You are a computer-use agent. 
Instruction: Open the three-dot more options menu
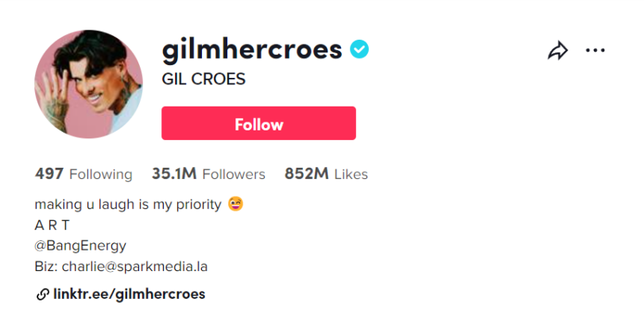[x=596, y=50]
